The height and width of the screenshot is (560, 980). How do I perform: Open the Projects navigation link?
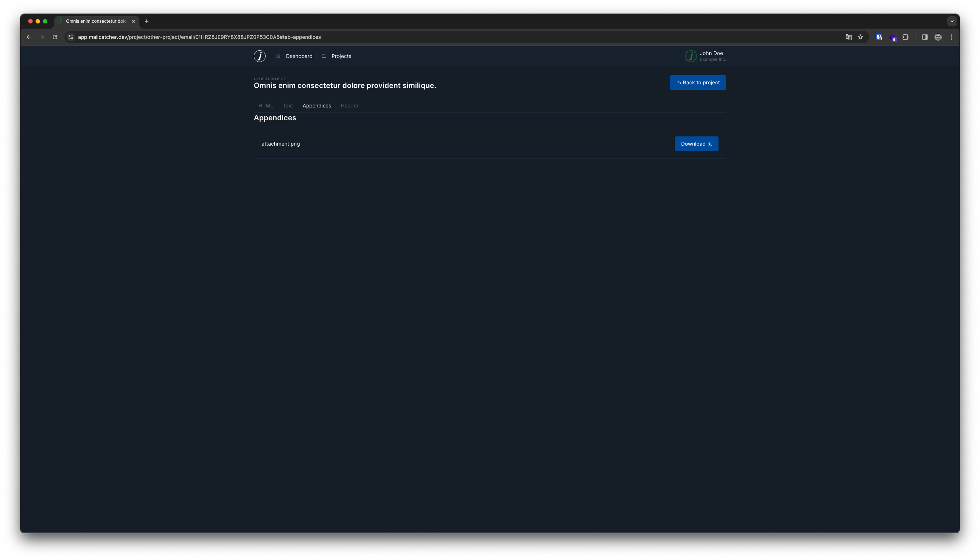(341, 56)
